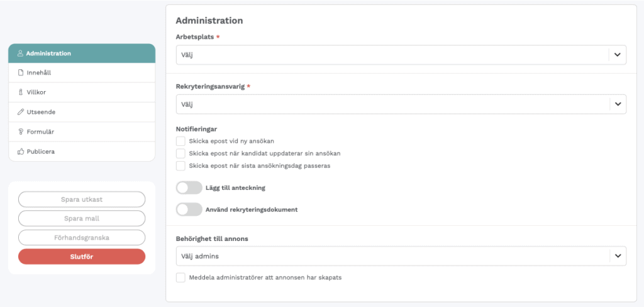Open the Rekryteringsansvarig dropdown chevron

point(618,104)
